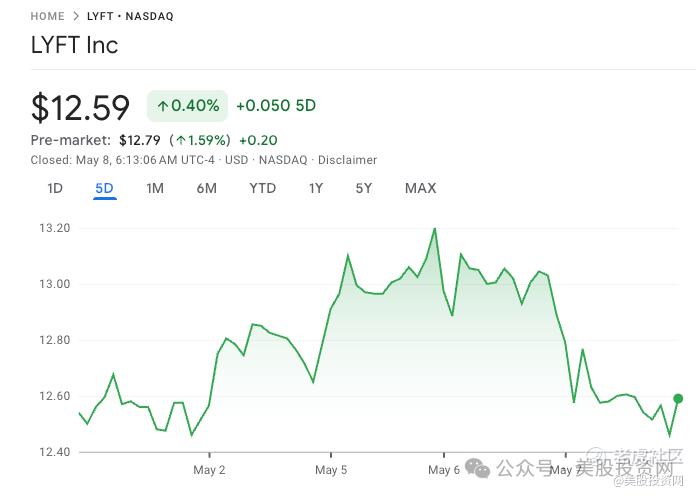Click the pre-market $12.79 price
Viewport: 696px width, 496px height.
coord(139,140)
